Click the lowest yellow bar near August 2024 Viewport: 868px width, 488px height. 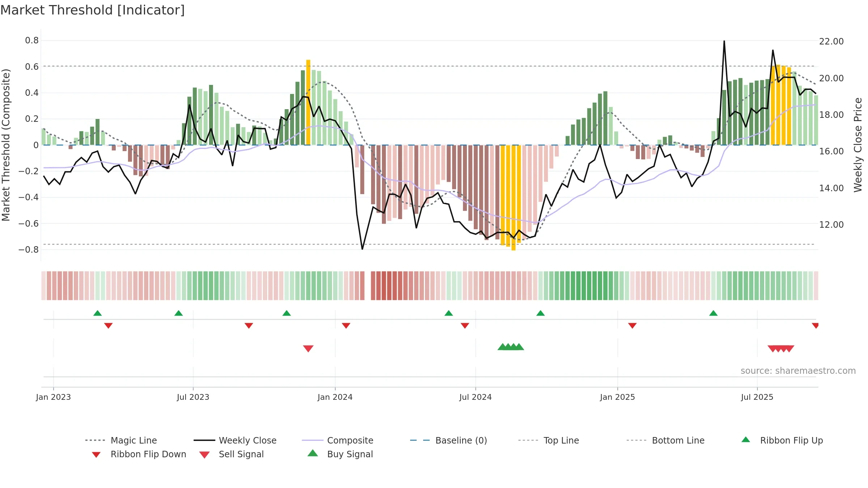click(x=514, y=198)
